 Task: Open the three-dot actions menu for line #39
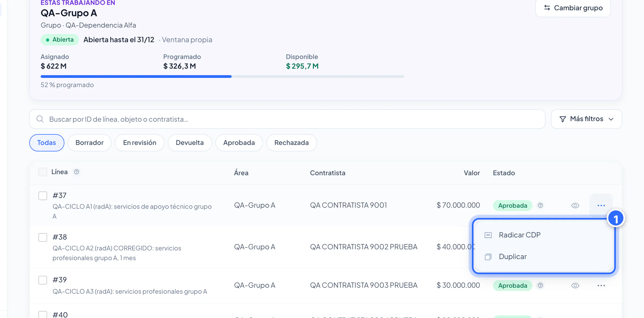click(601, 286)
